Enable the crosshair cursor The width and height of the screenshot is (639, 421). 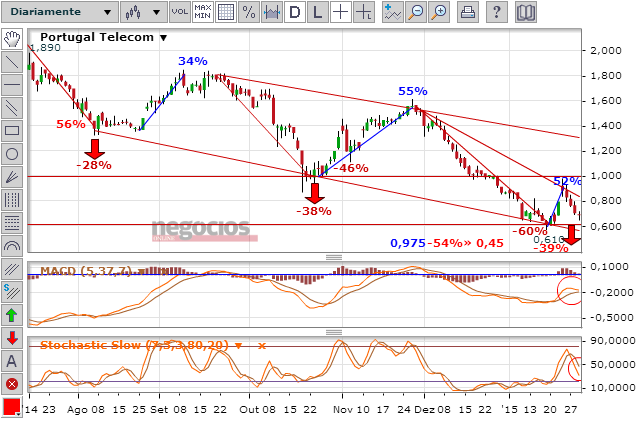tap(340, 12)
